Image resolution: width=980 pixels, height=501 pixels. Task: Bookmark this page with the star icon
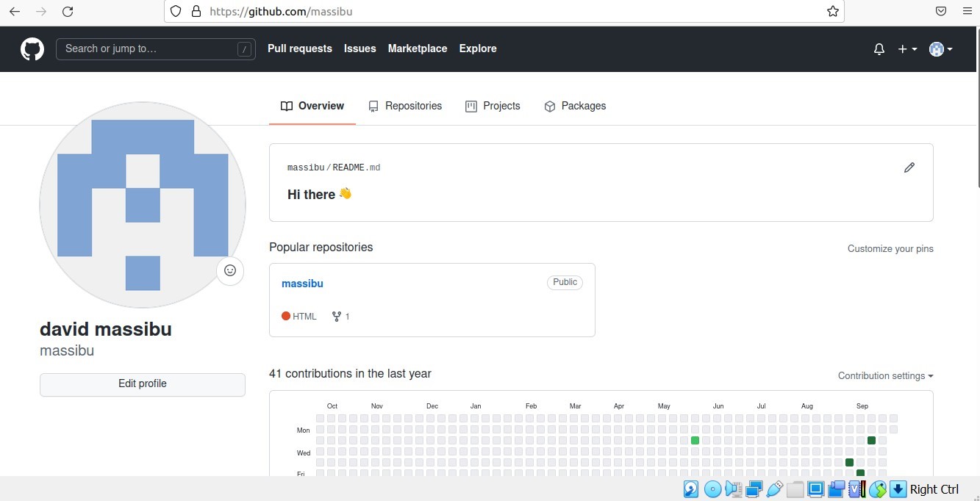coord(832,12)
